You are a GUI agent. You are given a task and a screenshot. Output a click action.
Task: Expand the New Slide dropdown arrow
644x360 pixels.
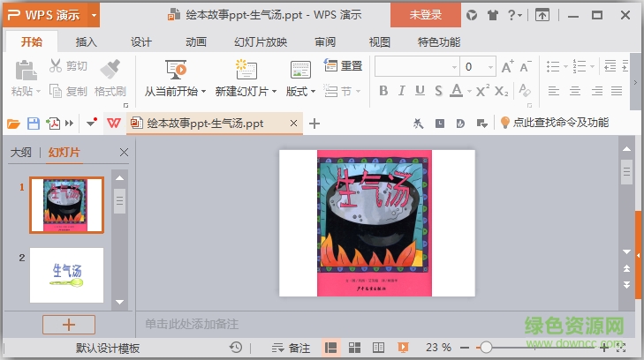pyautogui.click(x=274, y=92)
